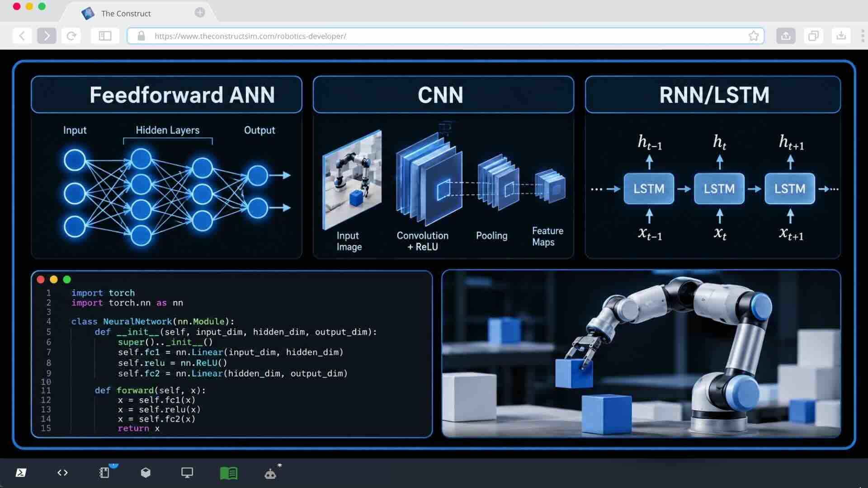This screenshot has width=868, height=488.
Task: Open the terminal shell tool
Action: (21, 473)
